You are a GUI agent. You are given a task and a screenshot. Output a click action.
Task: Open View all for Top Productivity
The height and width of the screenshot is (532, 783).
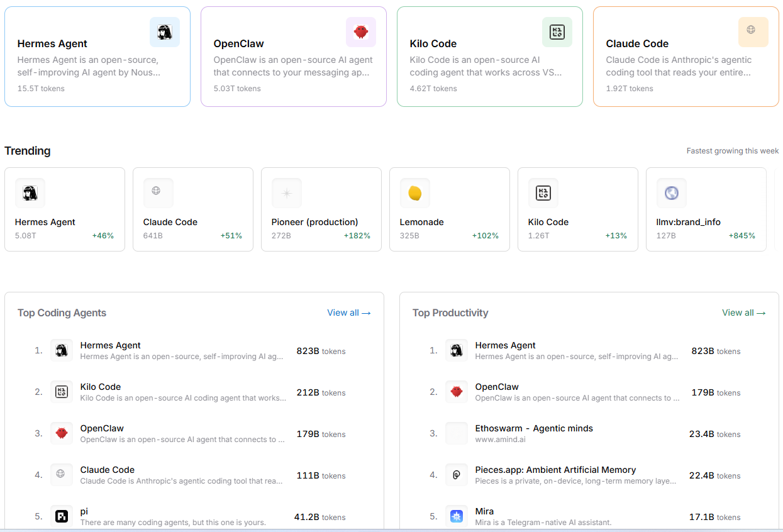(744, 313)
